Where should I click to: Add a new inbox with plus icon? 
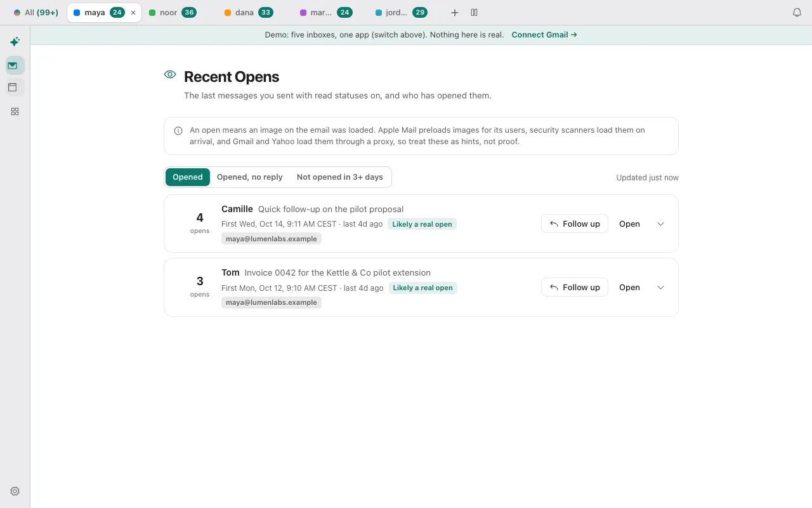(x=454, y=13)
